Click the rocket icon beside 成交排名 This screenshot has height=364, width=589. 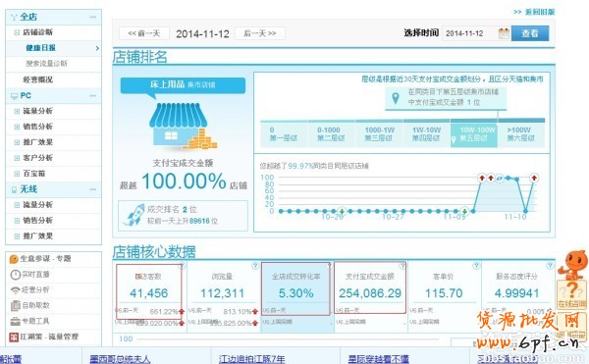(x=134, y=215)
